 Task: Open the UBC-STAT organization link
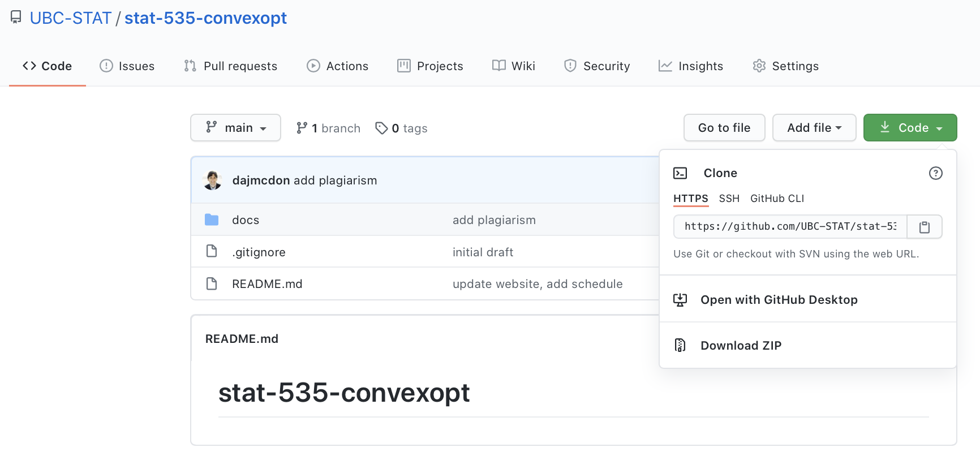tap(71, 18)
